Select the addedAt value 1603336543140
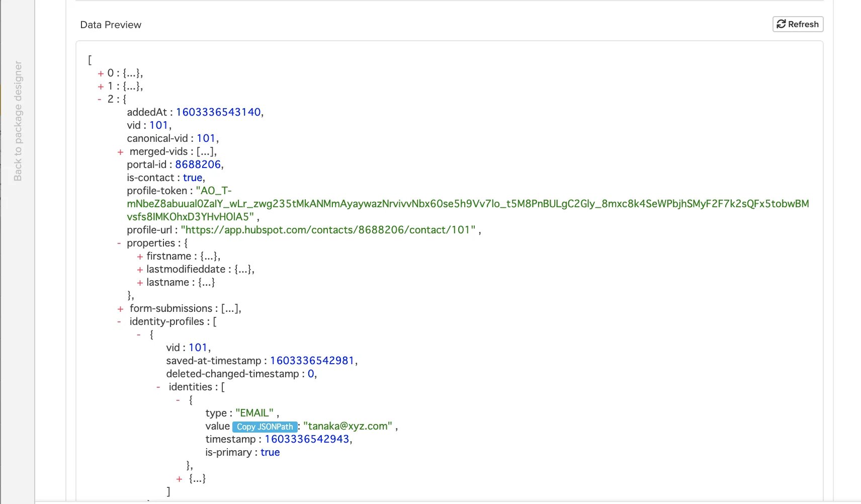This screenshot has width=861, height=504. click(218, 112)
